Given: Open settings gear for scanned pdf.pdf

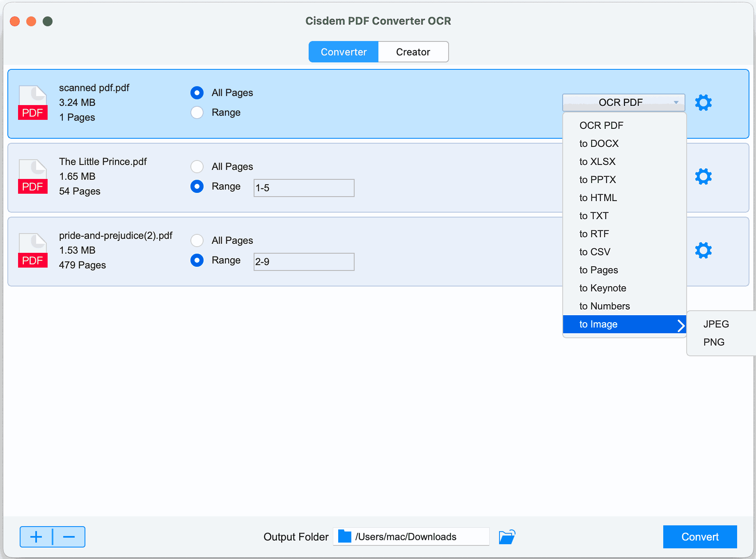Looking at the screenshot, I should 703,103.
